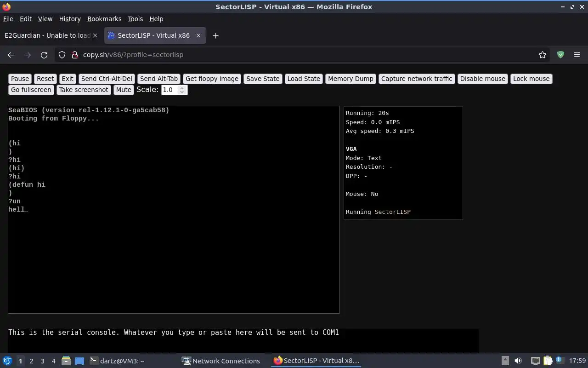Switch to workspace 2
The image size is (588, 368).
[x=31, y=361]
